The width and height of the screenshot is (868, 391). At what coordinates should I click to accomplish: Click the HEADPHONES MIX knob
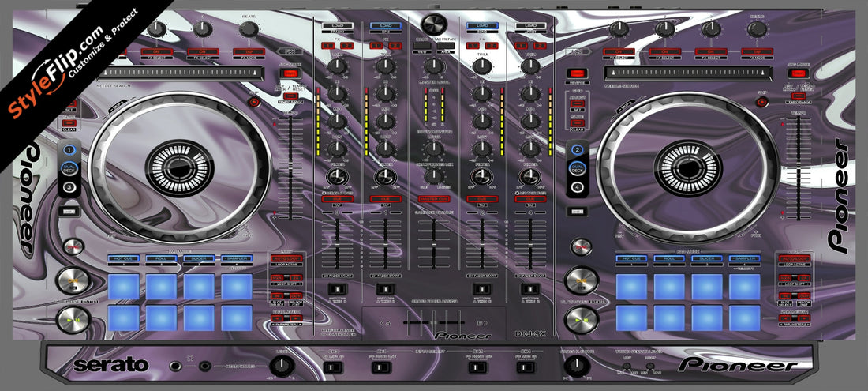tap(433, 177)
